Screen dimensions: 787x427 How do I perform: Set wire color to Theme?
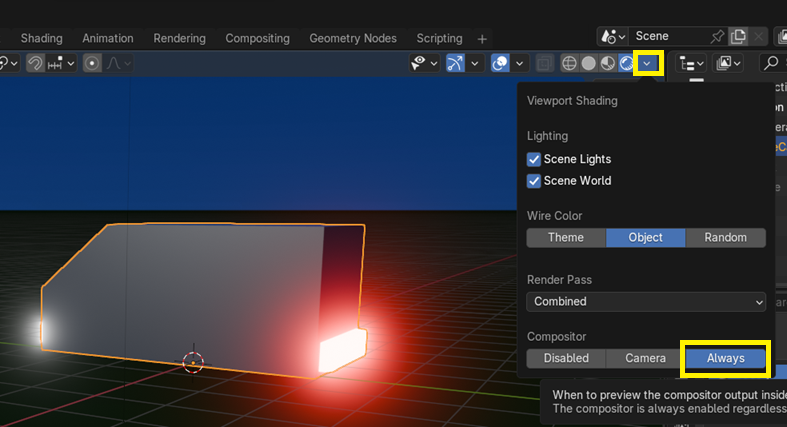[x=566, y=237]
